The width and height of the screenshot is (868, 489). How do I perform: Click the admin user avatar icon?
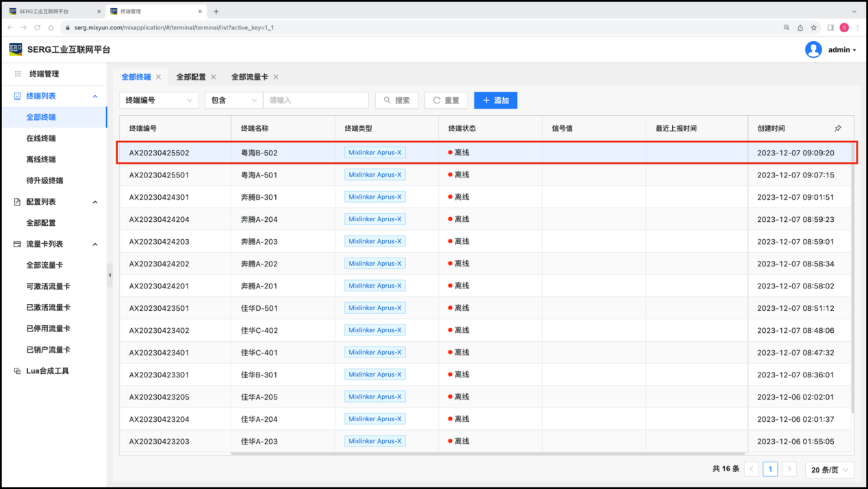coord(813,49)
